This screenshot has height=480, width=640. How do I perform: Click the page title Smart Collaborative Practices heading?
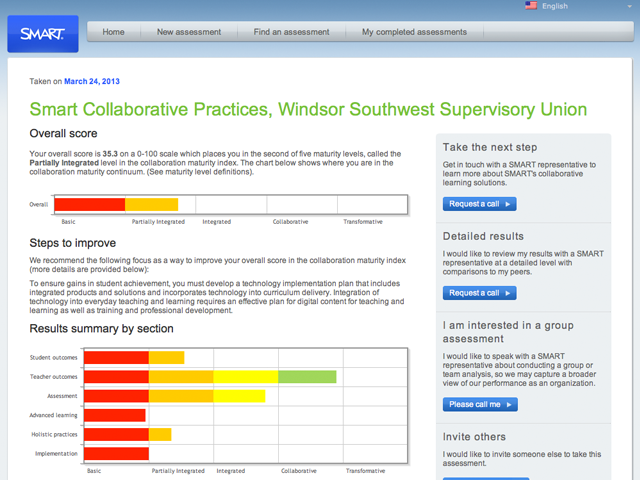pyautogui.click(x=308, y=109)
